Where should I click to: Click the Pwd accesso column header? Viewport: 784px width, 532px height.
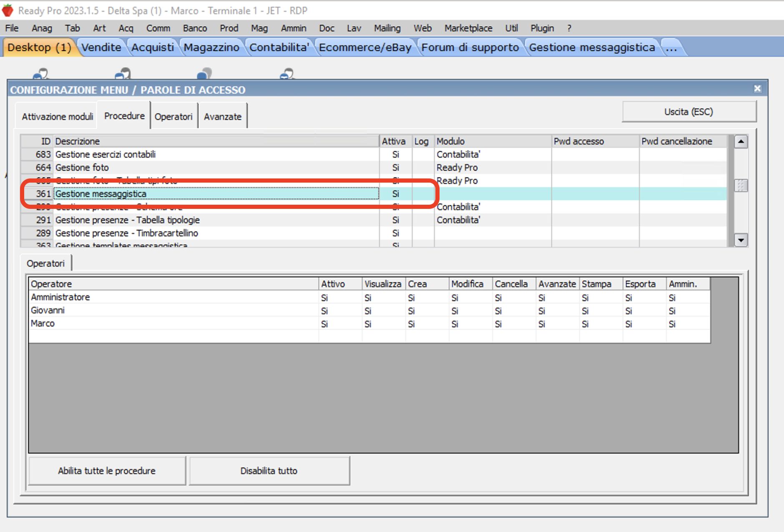(x=595, y=141)
